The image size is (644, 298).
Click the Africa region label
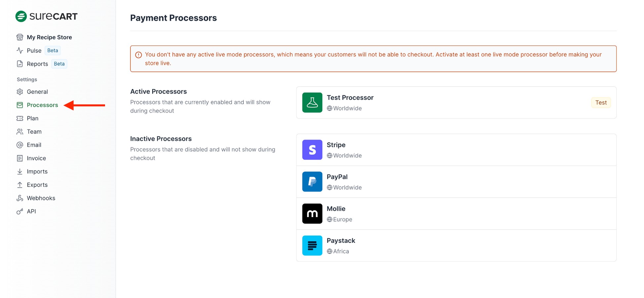(x=341, y=251)
